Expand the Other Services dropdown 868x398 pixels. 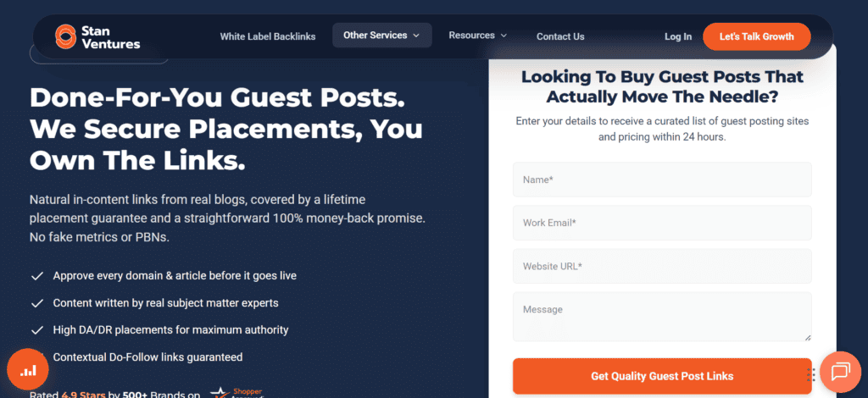pyautogui.click(x=382, y=36)
